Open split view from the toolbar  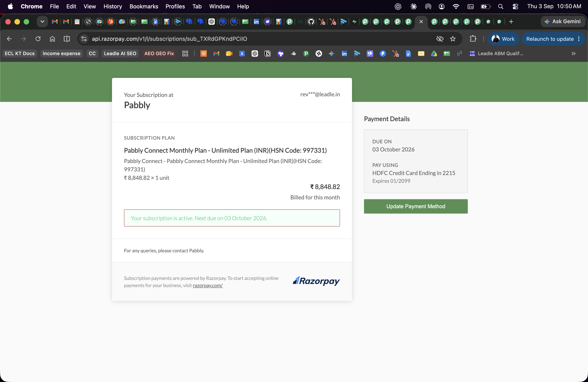pyautogui.click(x=67, y=39)
